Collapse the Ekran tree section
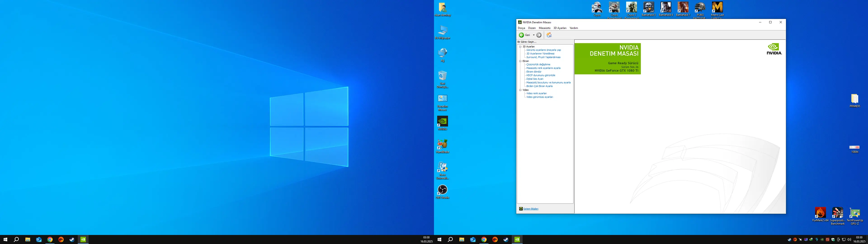This screenshot has height=244, width=868. click(520, 61)
